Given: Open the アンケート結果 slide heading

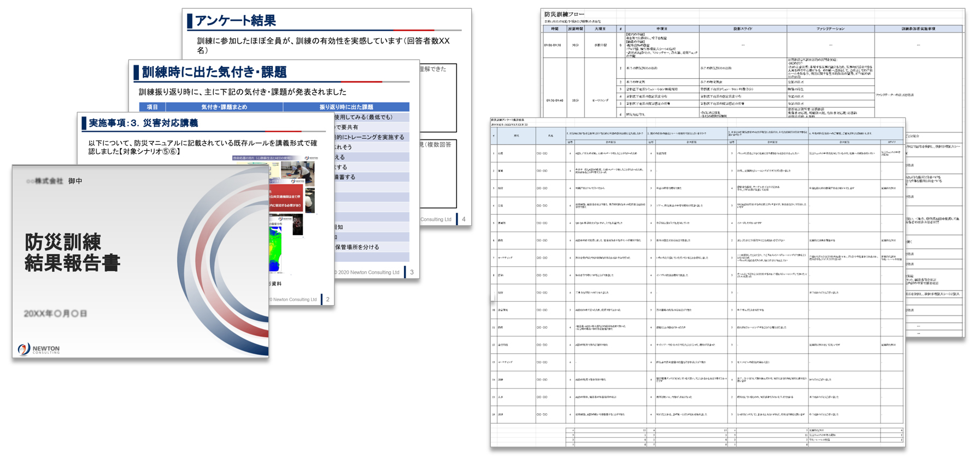Looking at the screenshot, I should (x=236, y=21).
